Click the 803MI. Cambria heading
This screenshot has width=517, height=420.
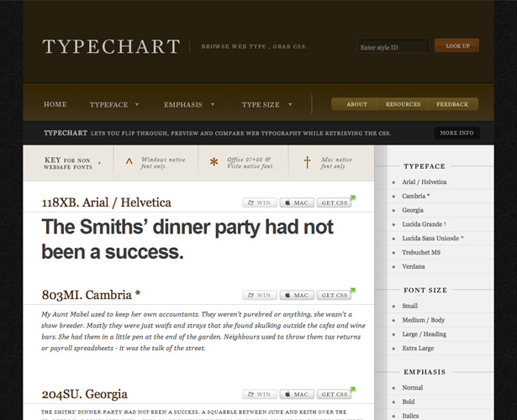coord(91,295)
